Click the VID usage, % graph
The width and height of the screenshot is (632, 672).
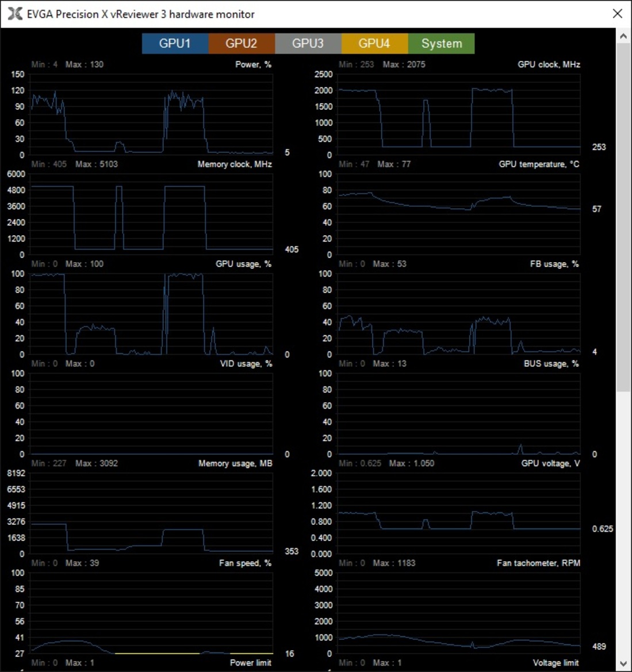tap(152, 414)
